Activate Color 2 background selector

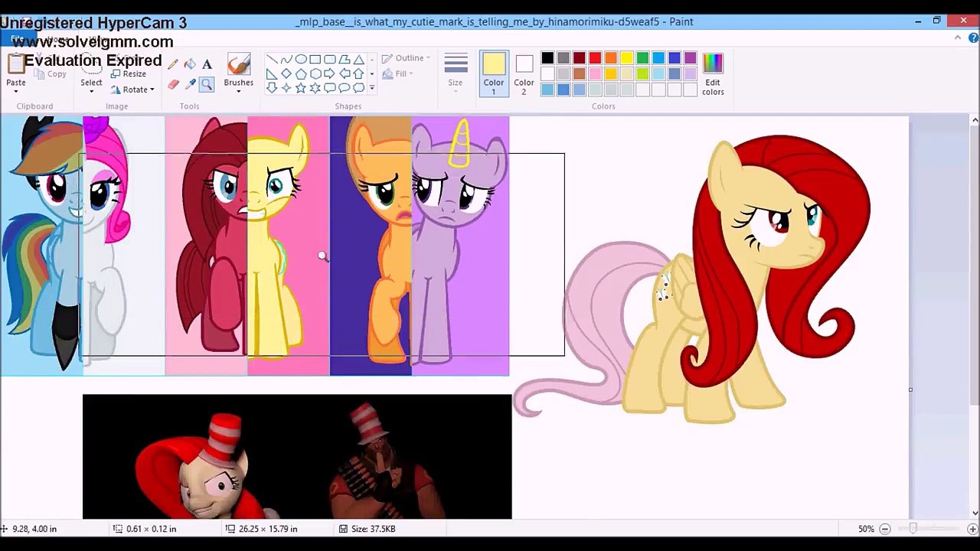pyautogui.click(x=524, y=73)
